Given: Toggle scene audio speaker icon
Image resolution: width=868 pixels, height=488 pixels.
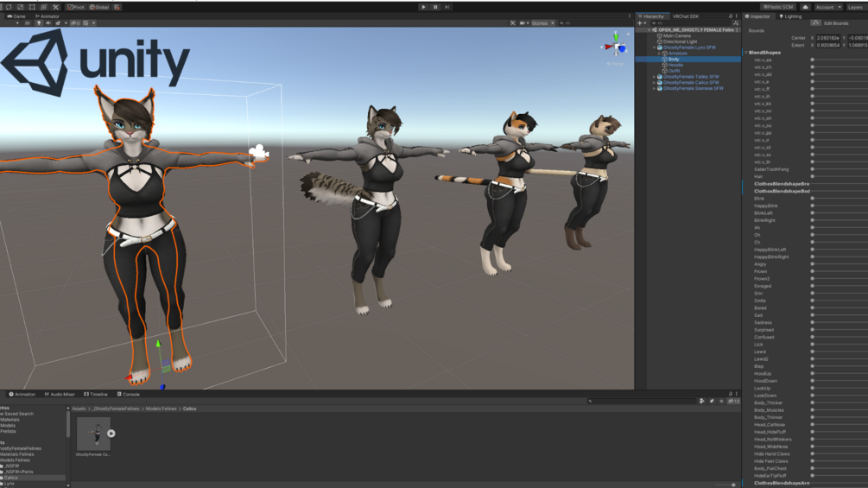Looking at the screenshot, I should [48, 23].
